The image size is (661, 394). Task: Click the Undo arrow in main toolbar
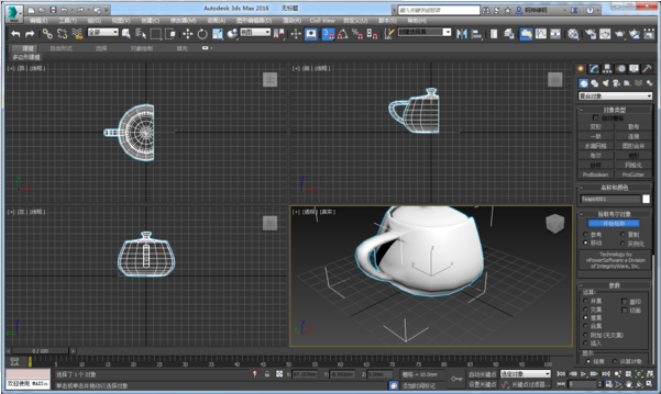(16, 34)
